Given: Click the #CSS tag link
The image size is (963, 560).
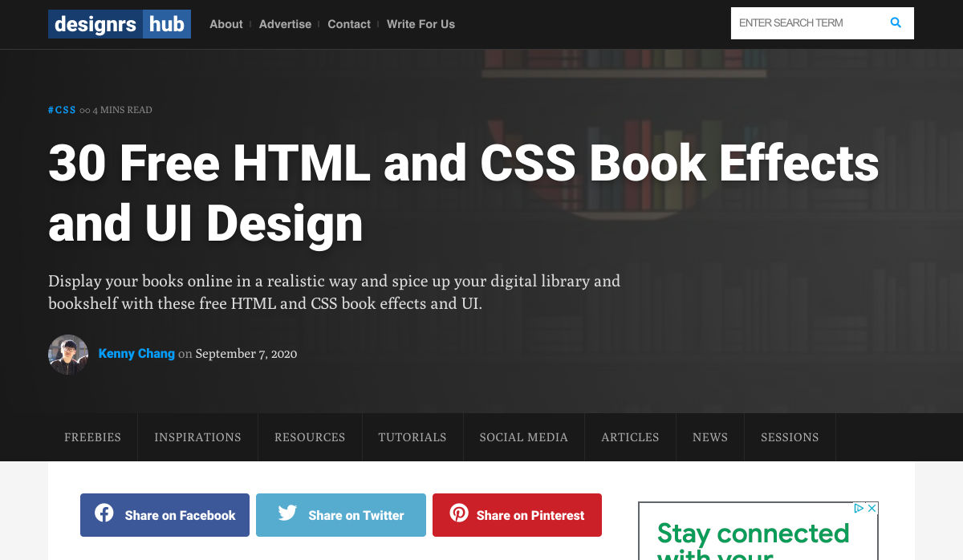Looking at the screenshot, I should 62,110.
